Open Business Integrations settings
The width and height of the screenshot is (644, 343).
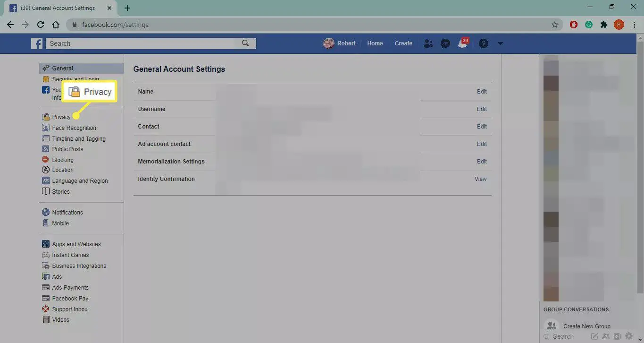(x=79, y=266)
